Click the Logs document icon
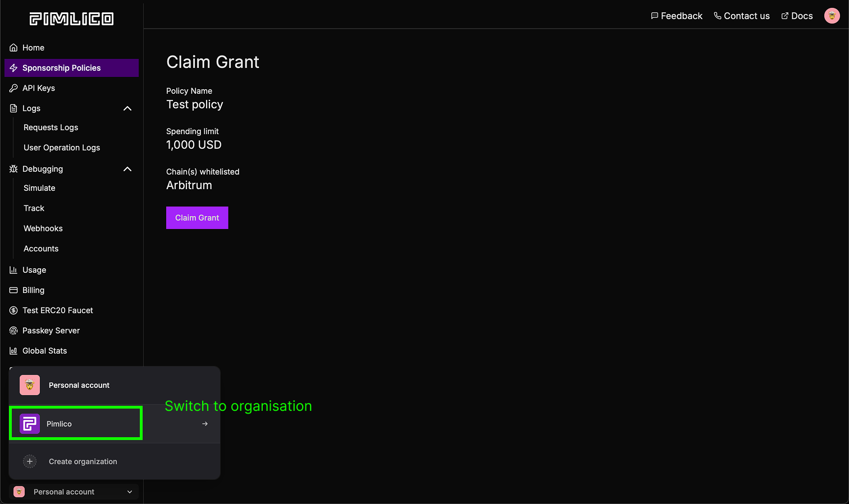The width and height of the screenshot is (849, 504). (13, 108)
